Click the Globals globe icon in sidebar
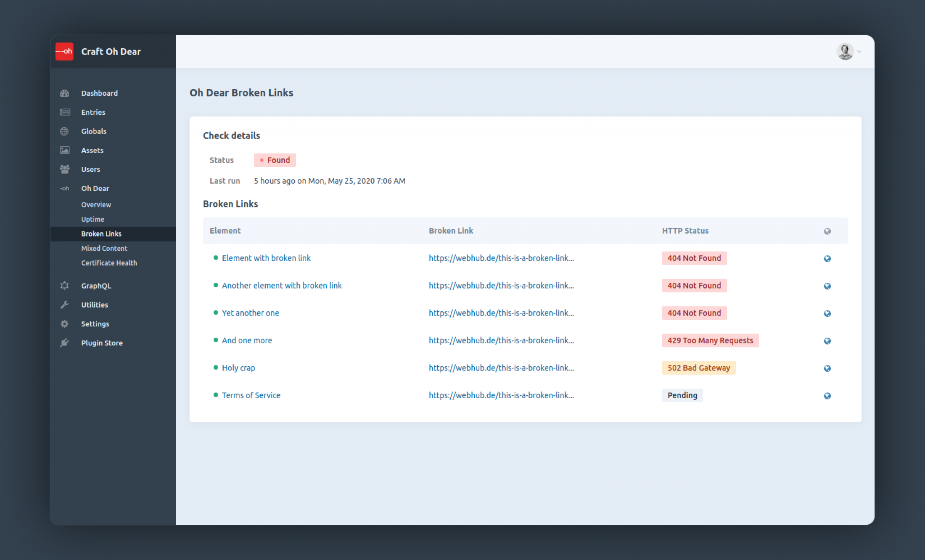The image size is (925, 560). coord(64,131)
